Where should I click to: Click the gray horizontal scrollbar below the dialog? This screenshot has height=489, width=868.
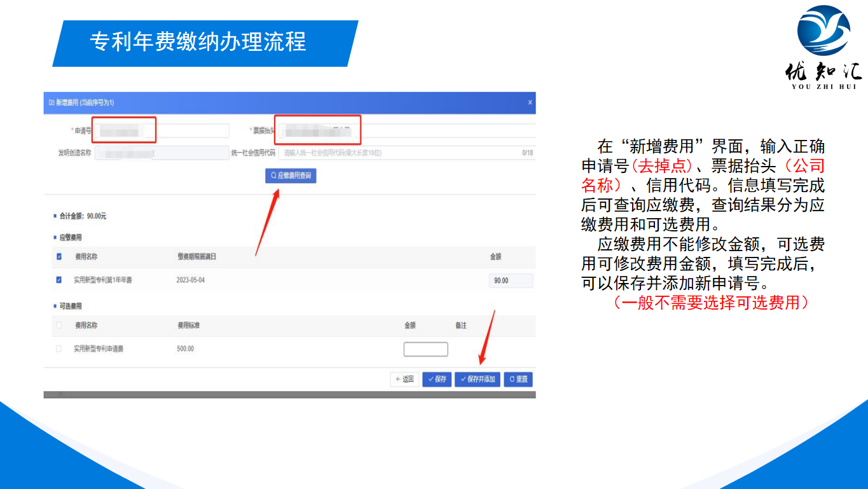pyautogui.click(x=289, y=395)
